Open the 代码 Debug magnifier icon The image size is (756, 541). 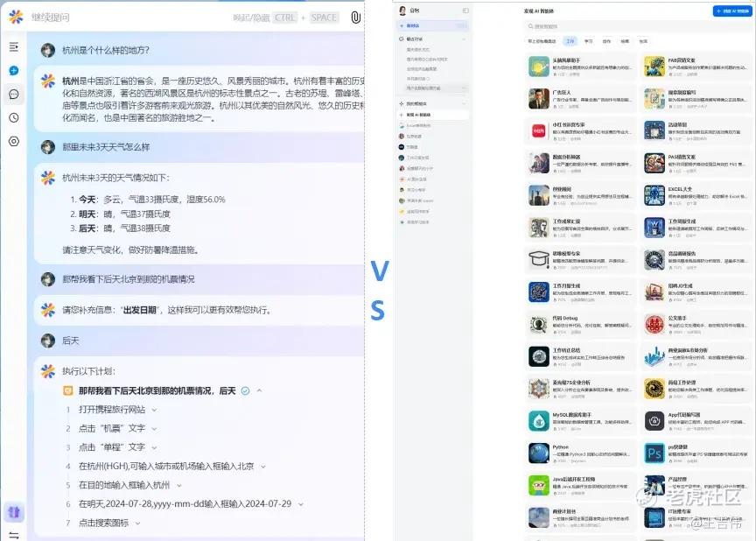click(538, 324)
